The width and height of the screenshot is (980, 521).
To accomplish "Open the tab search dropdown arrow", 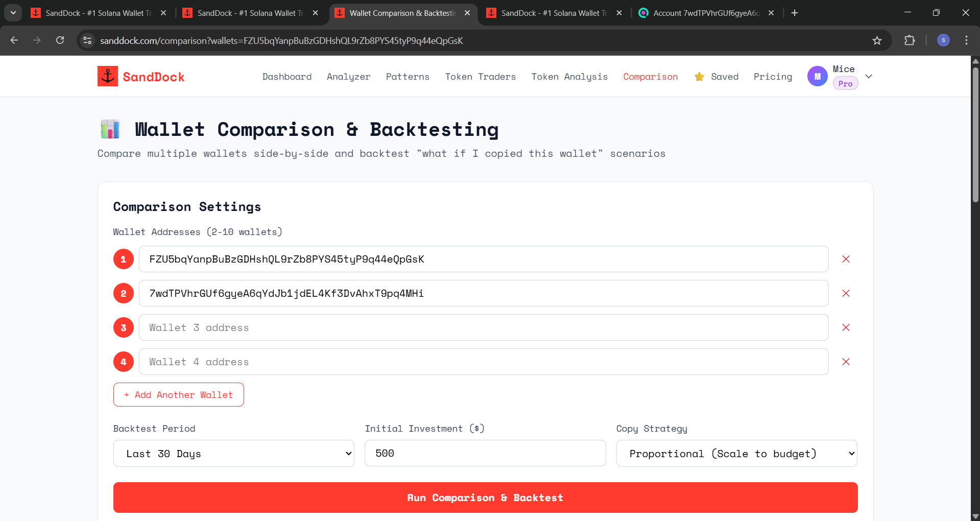I will tap(13, 13).
